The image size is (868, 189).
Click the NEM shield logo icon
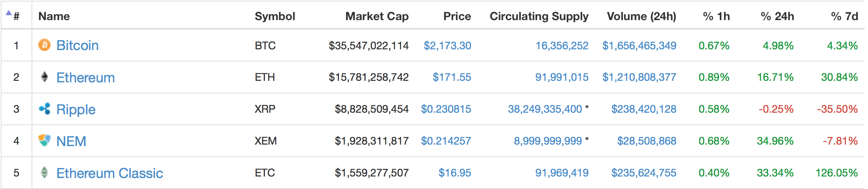pos(44,140)
